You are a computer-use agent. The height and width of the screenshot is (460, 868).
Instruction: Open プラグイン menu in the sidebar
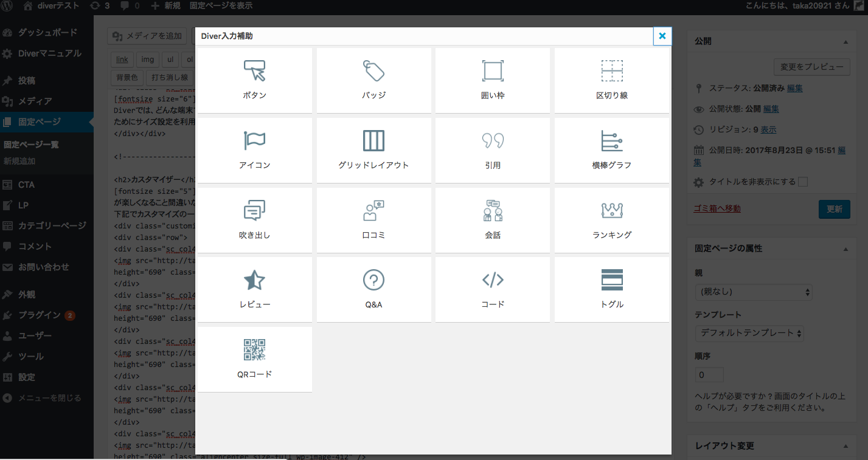coord(40,315)
